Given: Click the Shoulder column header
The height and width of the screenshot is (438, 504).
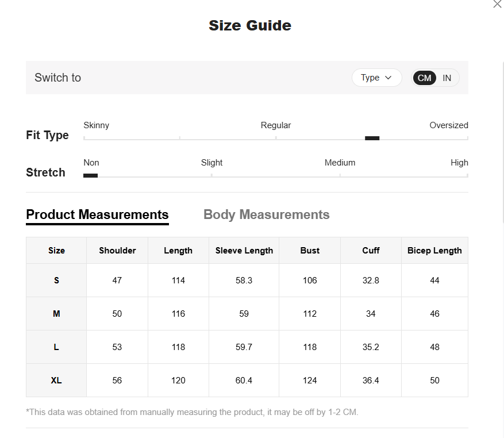Looking at the screenshot, I should [x=117, y=251].
